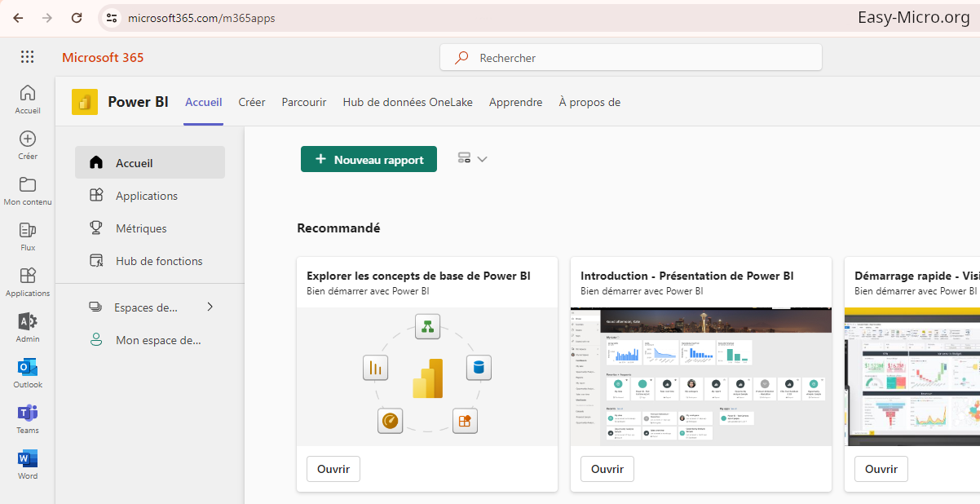980x504 pixels.
Task: Reload the page with refresh button
Action: point(77,18)
